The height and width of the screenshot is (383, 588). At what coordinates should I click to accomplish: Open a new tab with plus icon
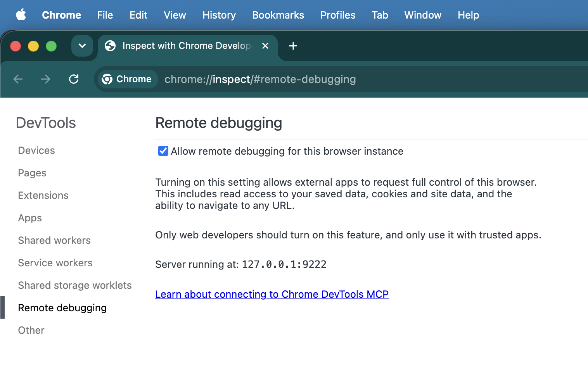(x=293, y=46)
